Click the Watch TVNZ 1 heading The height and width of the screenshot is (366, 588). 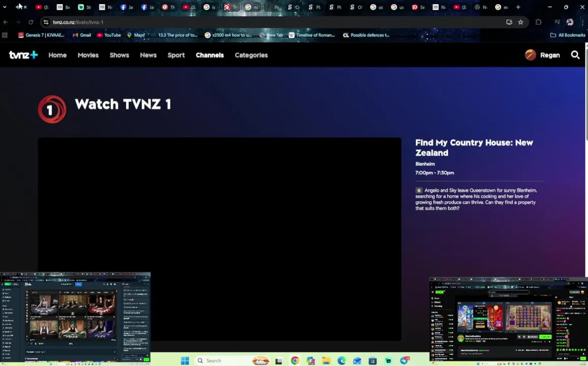[x=122, y=104]
